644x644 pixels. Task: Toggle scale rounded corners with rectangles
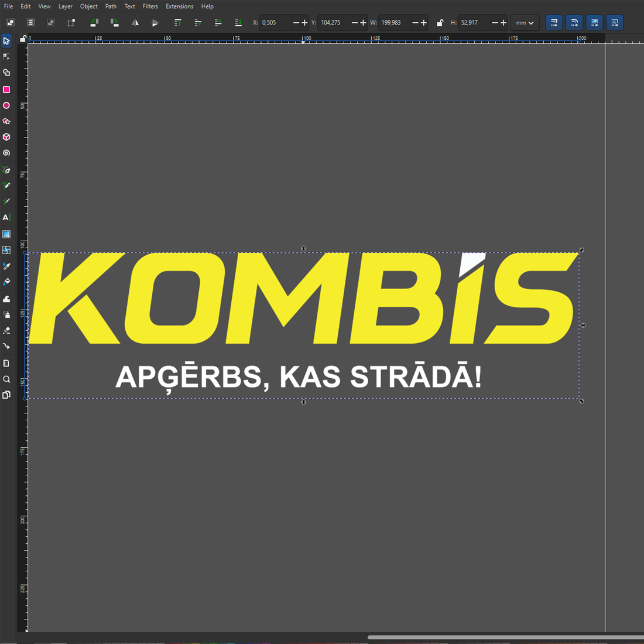point(574,23)
